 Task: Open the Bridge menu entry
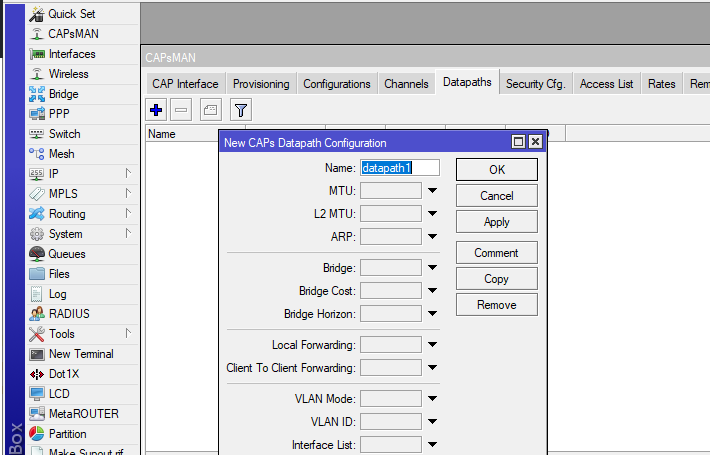tap(64, 94)
